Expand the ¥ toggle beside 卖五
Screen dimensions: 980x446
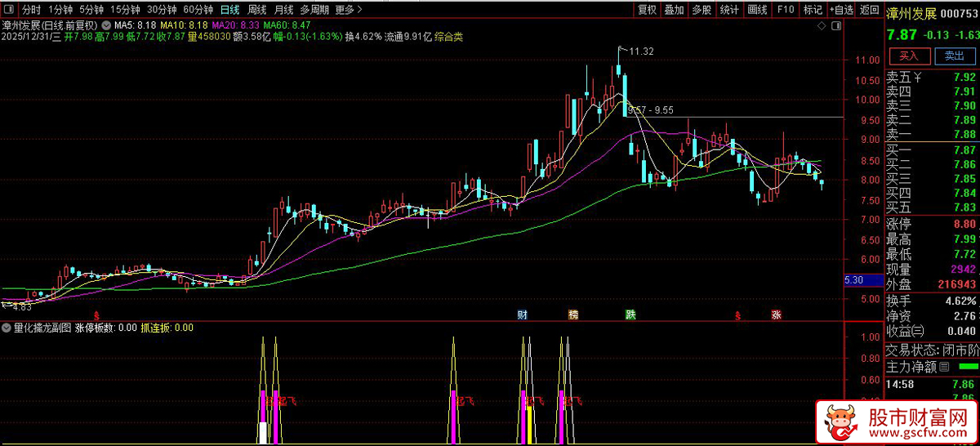coord(916,78)
